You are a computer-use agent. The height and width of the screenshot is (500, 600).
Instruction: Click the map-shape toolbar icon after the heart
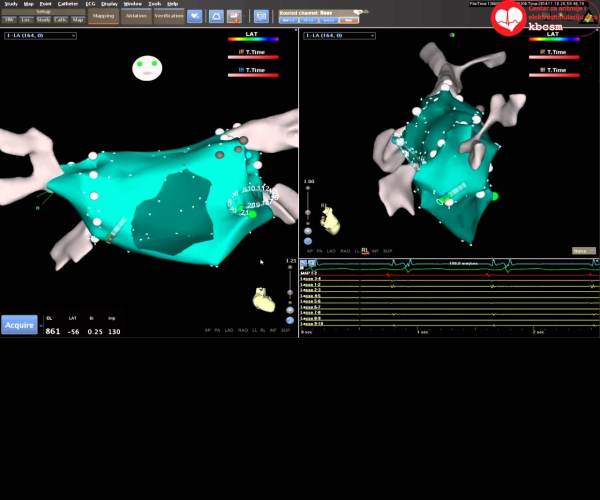coord(216,16)
